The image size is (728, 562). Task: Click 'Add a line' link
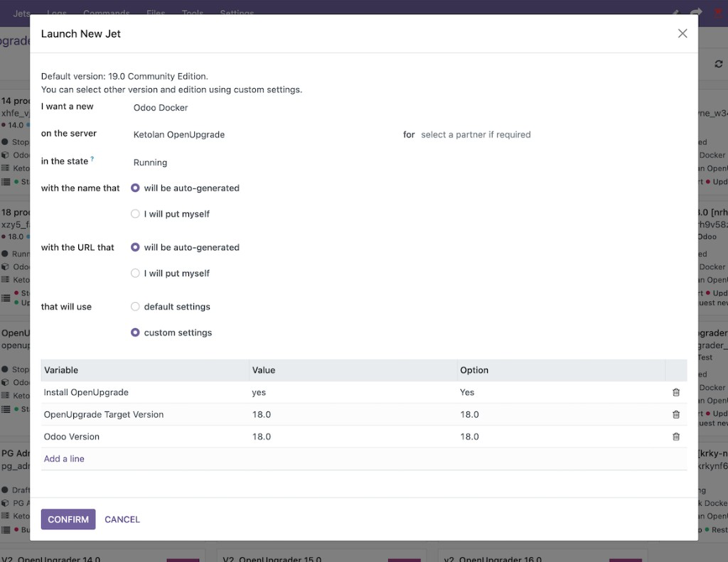tap(64, 459)
